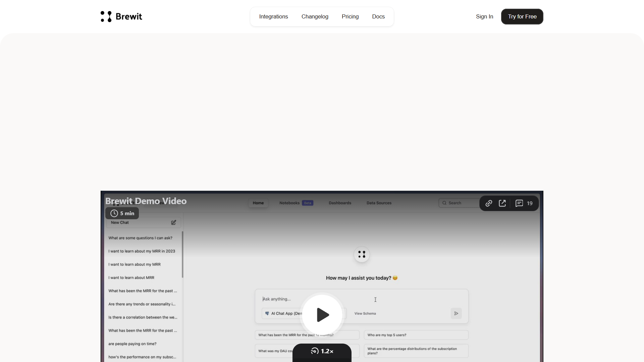Send the message with the arrow icon
Viewport: 644px width, 362px height.
click(456, 313)
